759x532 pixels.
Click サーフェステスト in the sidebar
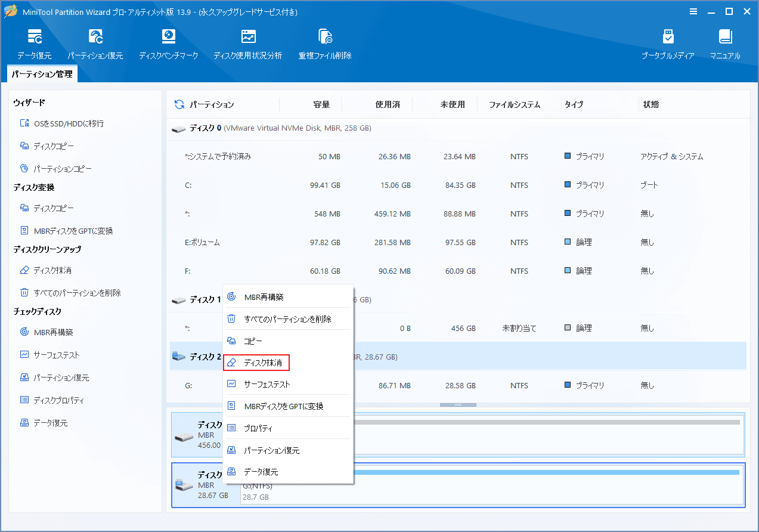[49, 355]
